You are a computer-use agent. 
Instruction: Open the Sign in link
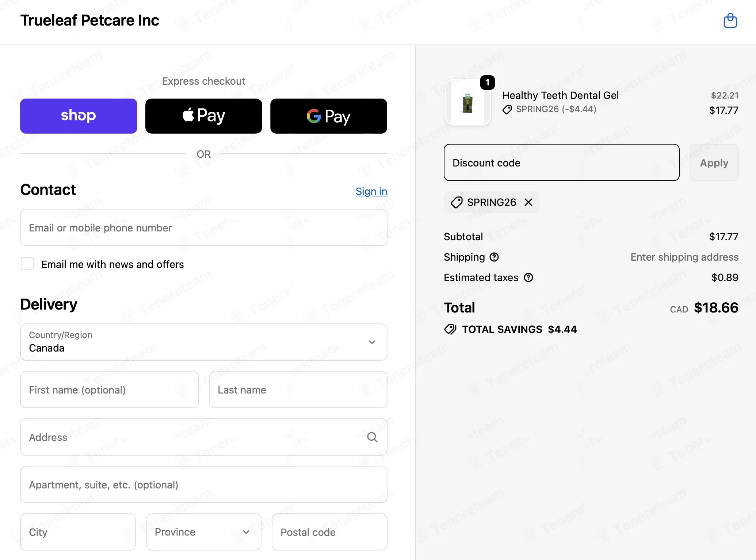pyautogui.click(x=371, y=191)
